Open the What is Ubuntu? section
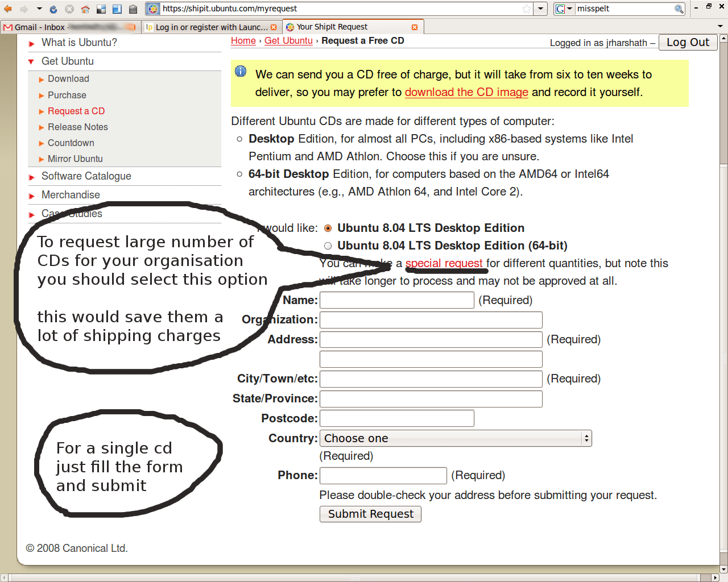Screen dimensions: 728x582 79,43
